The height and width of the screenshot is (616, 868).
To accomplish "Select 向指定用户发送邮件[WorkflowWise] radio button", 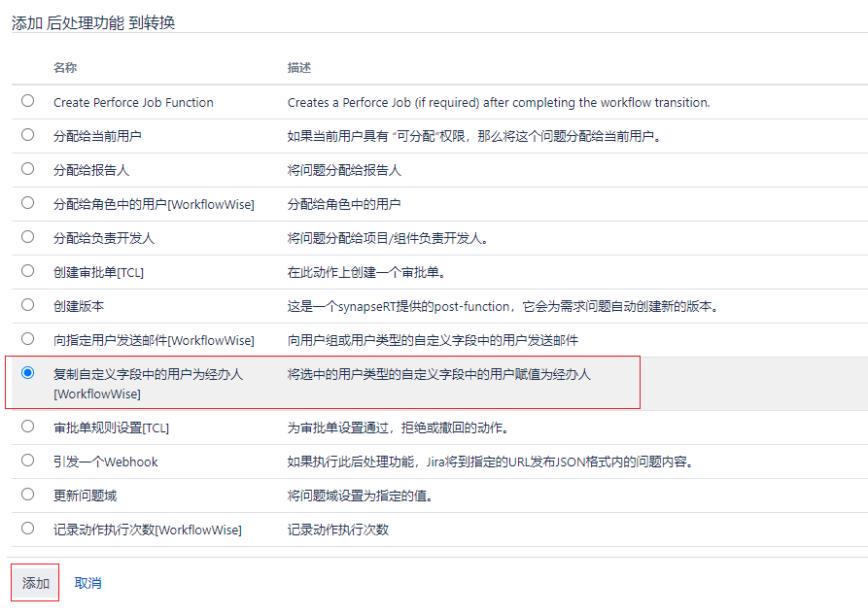I will coord(27,339).
